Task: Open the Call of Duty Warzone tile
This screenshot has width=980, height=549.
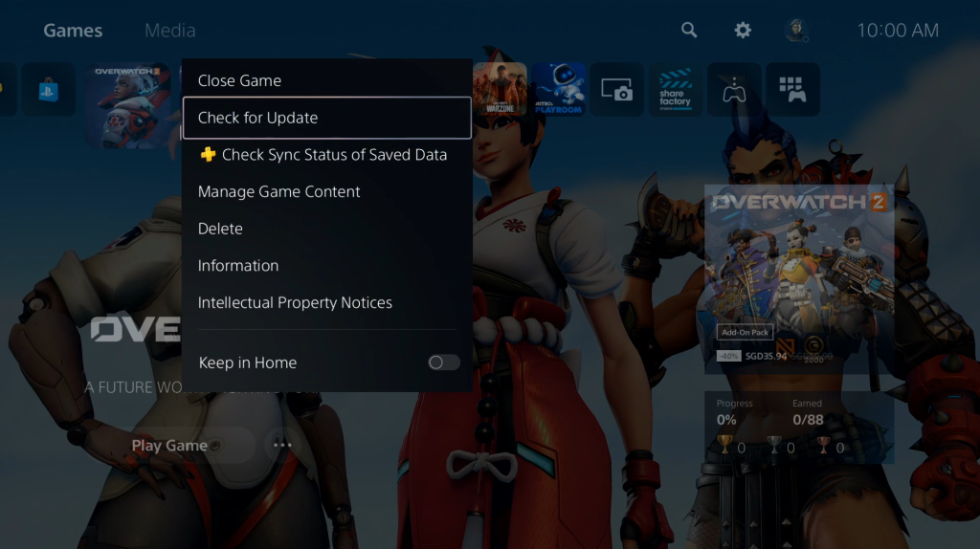Action: (500, 89)
